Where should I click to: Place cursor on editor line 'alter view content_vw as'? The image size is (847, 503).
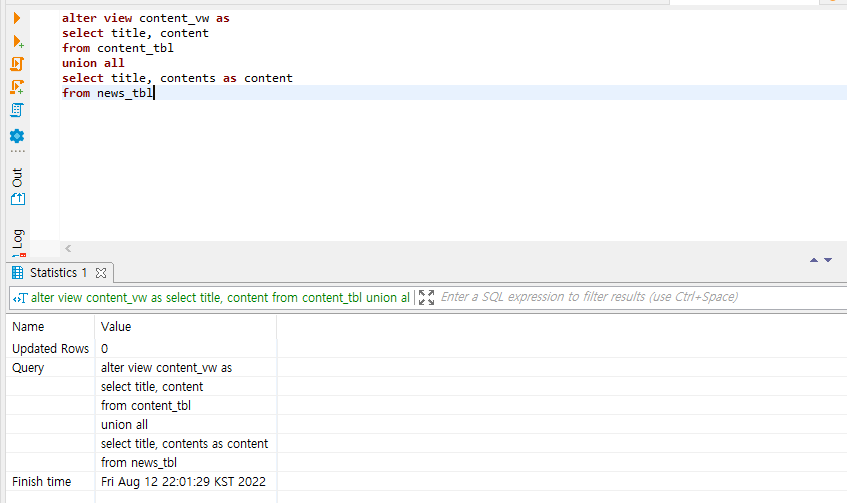click(x=146, y=18)
